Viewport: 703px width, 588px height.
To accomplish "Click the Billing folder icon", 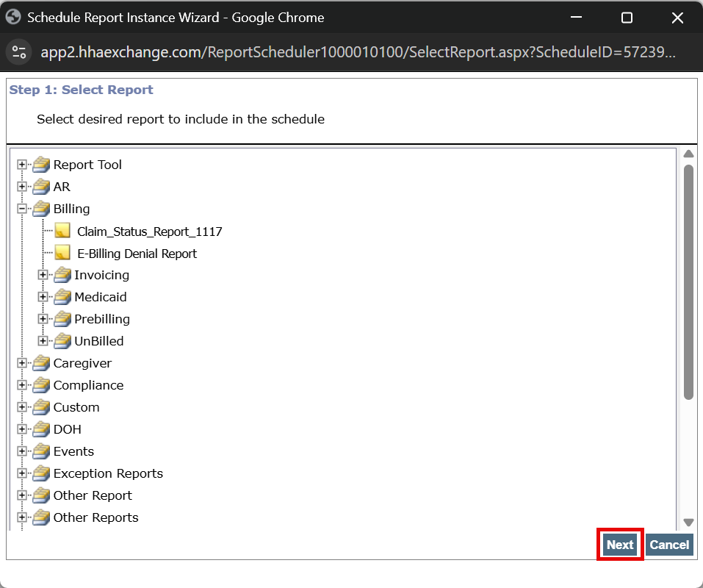I will point(41,209).
